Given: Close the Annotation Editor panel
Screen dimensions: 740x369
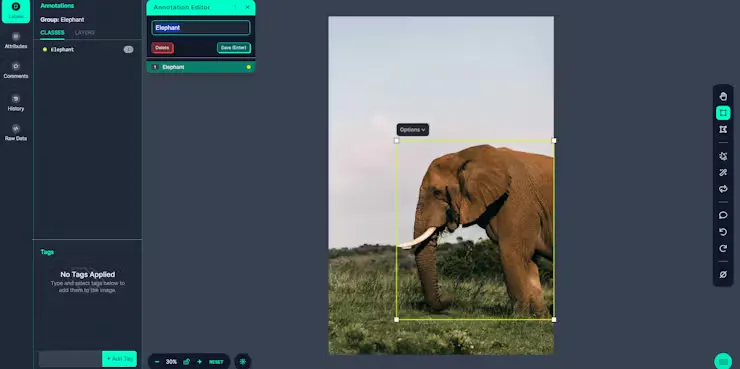Looking at the screenshot, I should pyautogui.click(x=247, y=8).
